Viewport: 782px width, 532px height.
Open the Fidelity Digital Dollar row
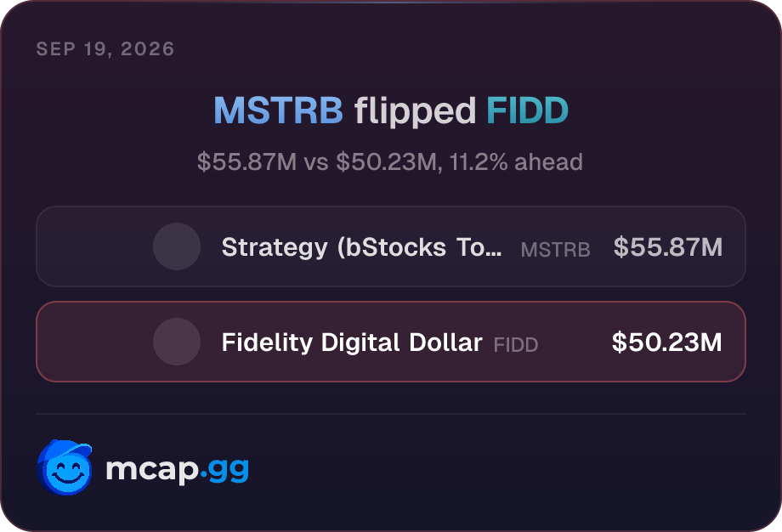[x=391, y=342]
